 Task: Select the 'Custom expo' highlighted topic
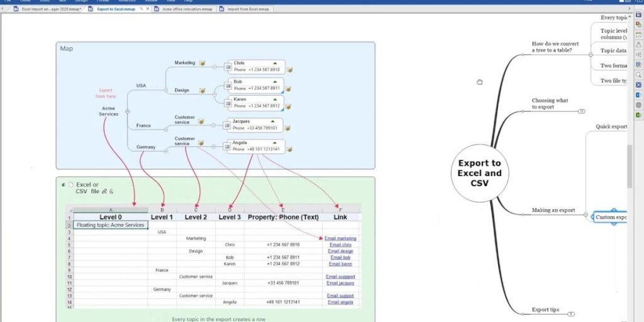point(610,217)
